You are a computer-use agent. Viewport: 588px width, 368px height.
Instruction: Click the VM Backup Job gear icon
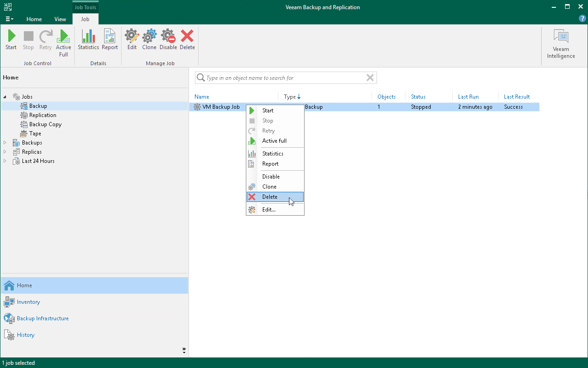[197, 107]
